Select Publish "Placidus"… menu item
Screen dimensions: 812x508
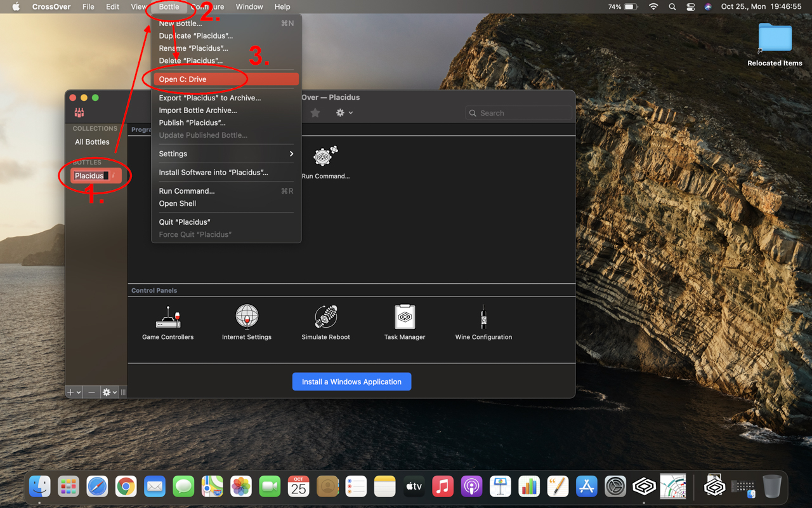click(226, 123)
